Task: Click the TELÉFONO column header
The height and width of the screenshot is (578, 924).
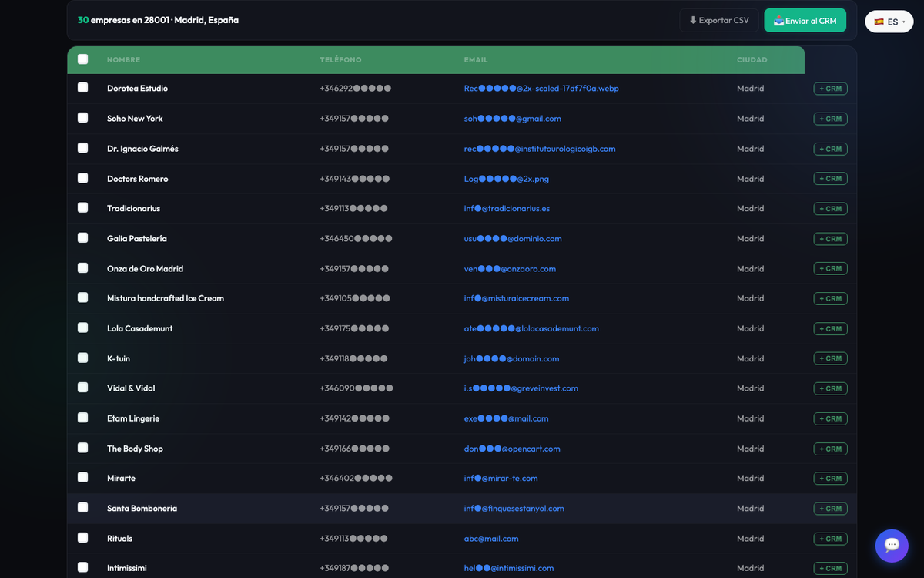Action: point(340,60)
